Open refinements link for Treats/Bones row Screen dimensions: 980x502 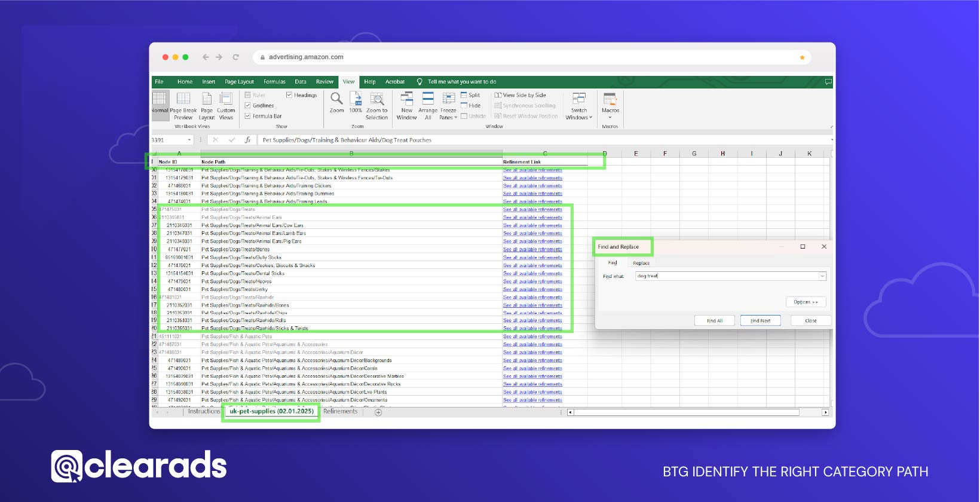point(532,249)
